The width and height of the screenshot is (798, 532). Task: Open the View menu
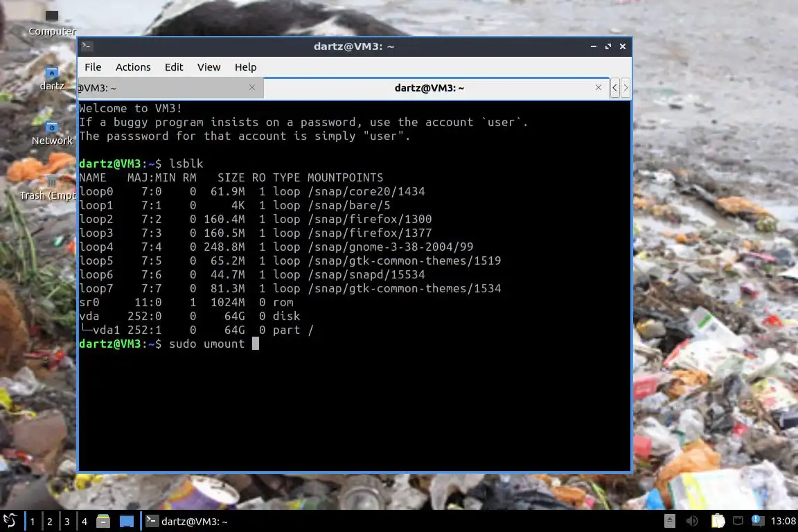[x=209, y=67]
